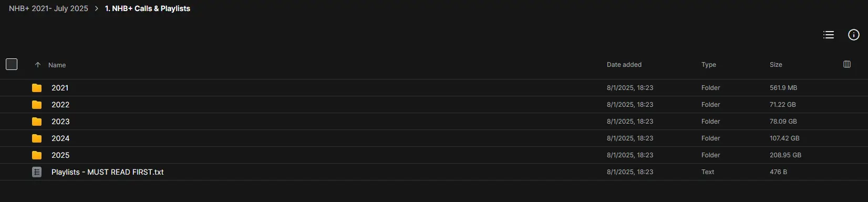Sort the list by Type column
The width and height of the screenshot is (868, 202).
(x=709, y=65)
